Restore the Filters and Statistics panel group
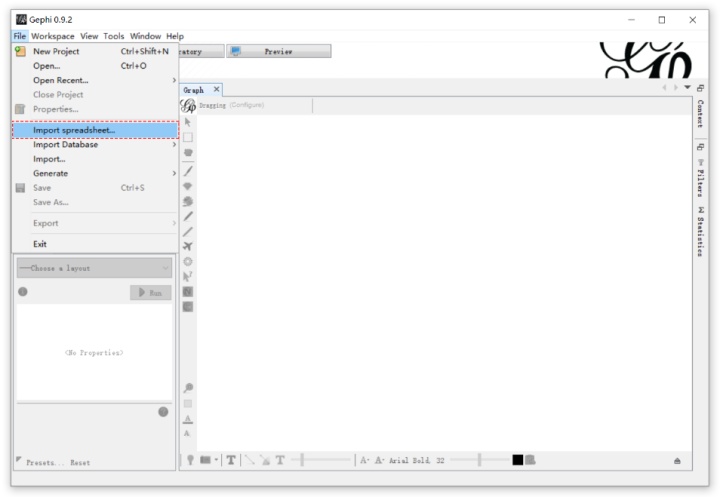720x497 pixels. [x=700, y=147]
